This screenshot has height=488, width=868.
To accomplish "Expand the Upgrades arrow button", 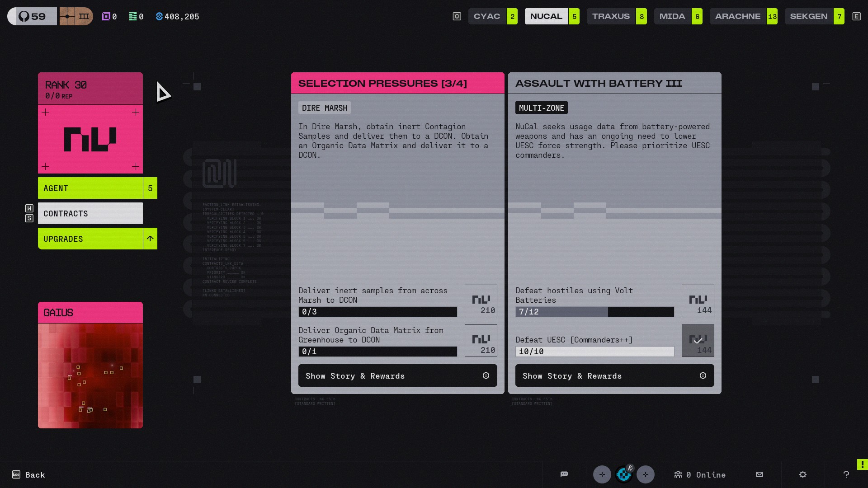I will (150, 239).
